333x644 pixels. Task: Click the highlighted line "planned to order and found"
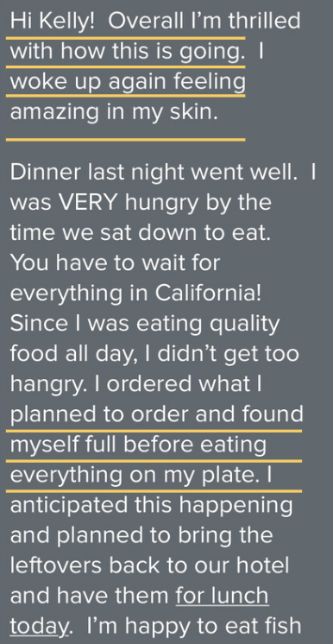(156, 414)
